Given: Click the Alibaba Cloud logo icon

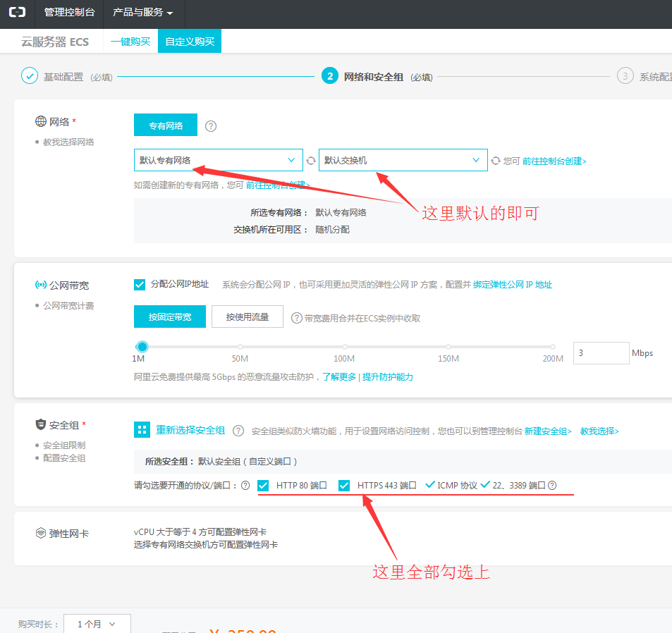Looking at the screenshot, I should [x=17, y=12].
